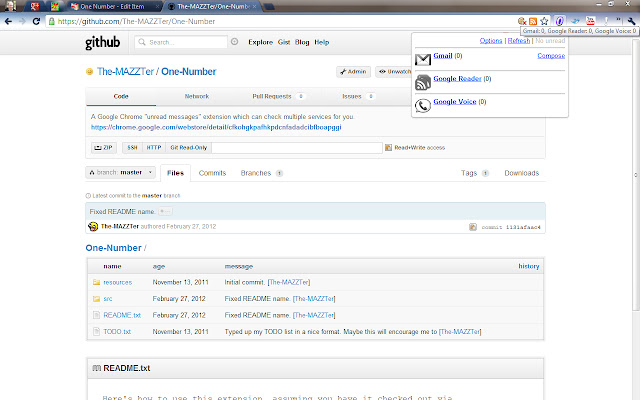This screenshot has width=640, height=400.
Task: Select Git Read-Only clone URL option
Action: [x=189, y=147]
